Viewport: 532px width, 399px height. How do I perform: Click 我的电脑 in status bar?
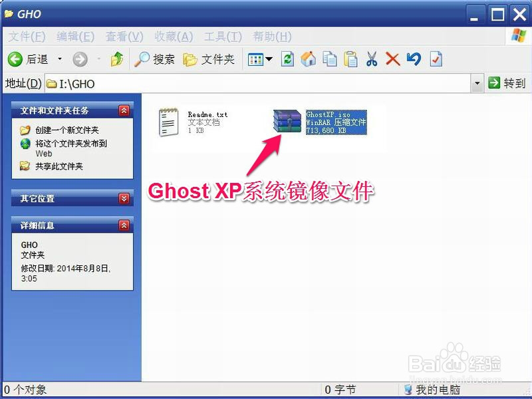coord(438,390)
